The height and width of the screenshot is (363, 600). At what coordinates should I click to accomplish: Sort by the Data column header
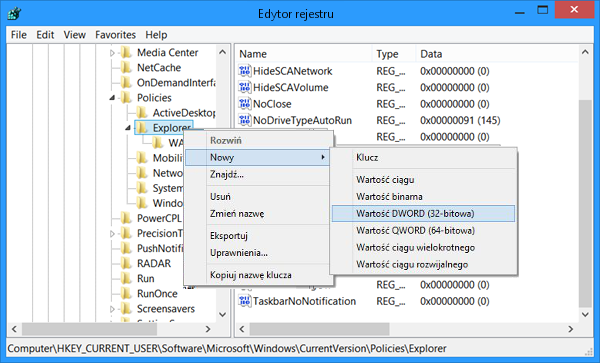[497, 54]
